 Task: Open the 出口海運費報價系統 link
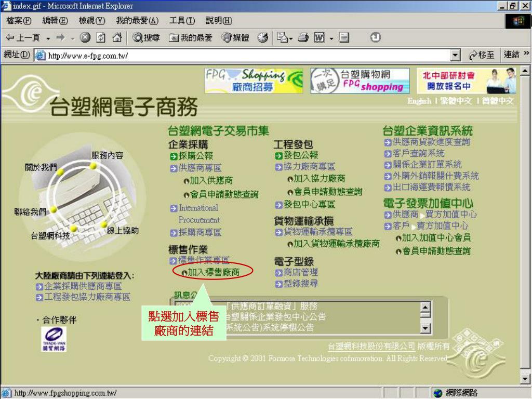431,187
